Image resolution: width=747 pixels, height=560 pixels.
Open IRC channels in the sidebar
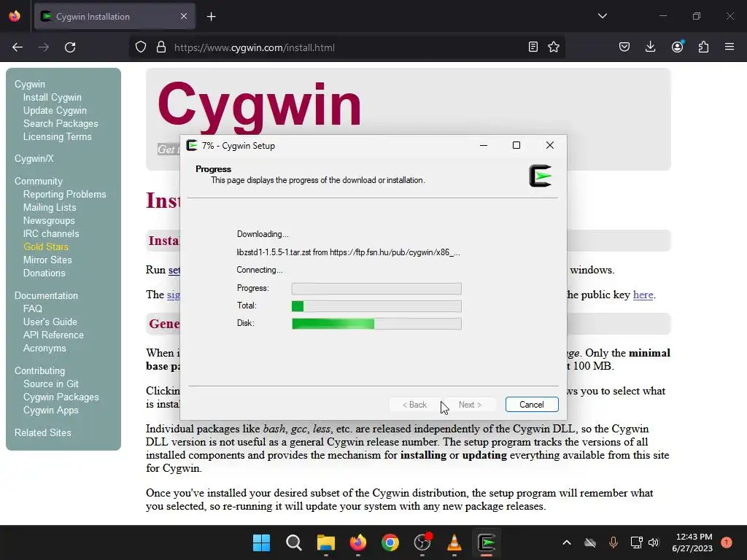[51, 234]
